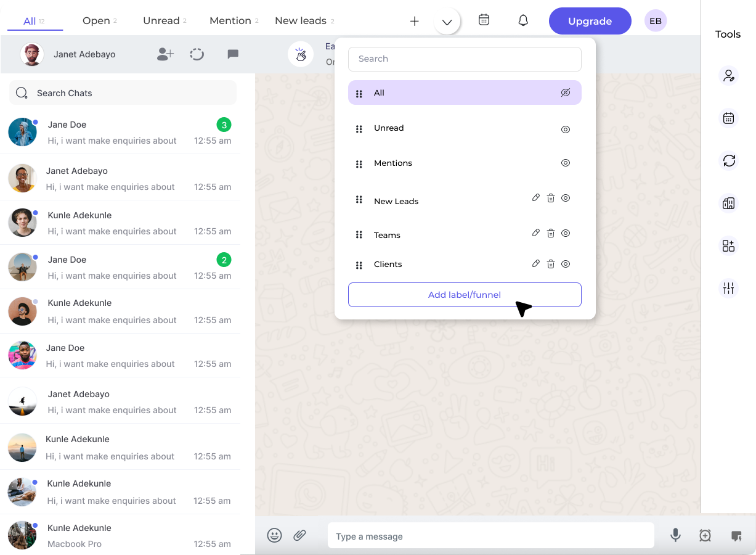The width and height of the screenshot is (756, 555).
Task: Click the circular status icon in chat header
Action: point(197,54)
